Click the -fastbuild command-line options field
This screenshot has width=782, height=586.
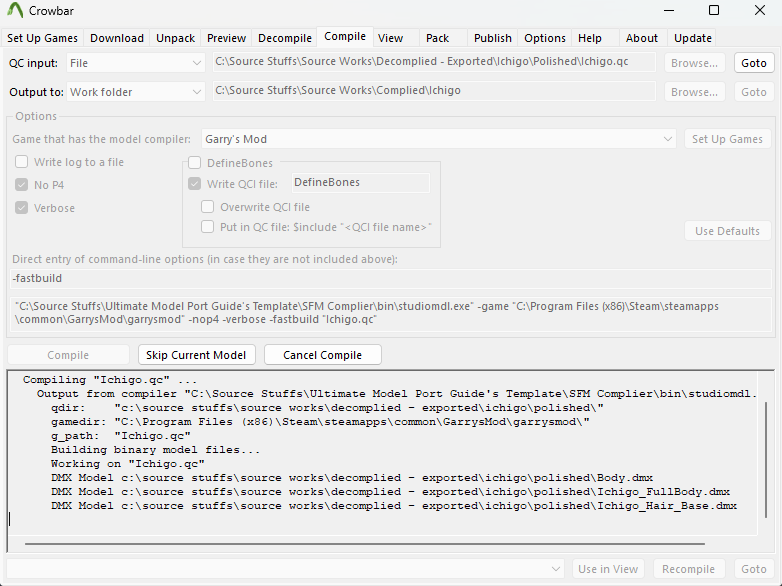point(391,278)
